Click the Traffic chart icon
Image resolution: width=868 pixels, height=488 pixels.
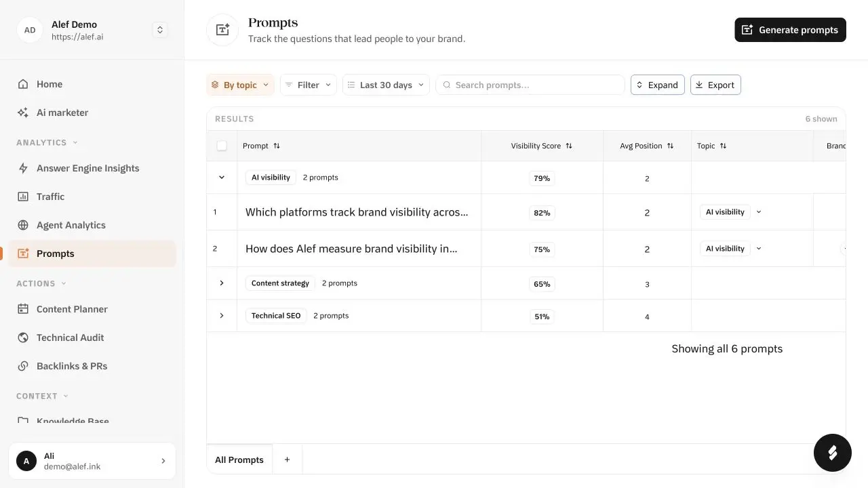(x=23, y=197)
